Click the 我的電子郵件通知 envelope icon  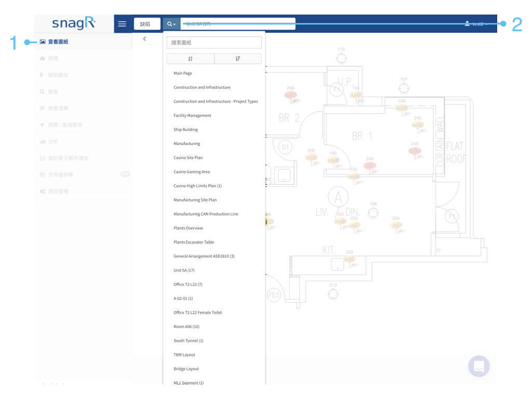coord(43,158)
